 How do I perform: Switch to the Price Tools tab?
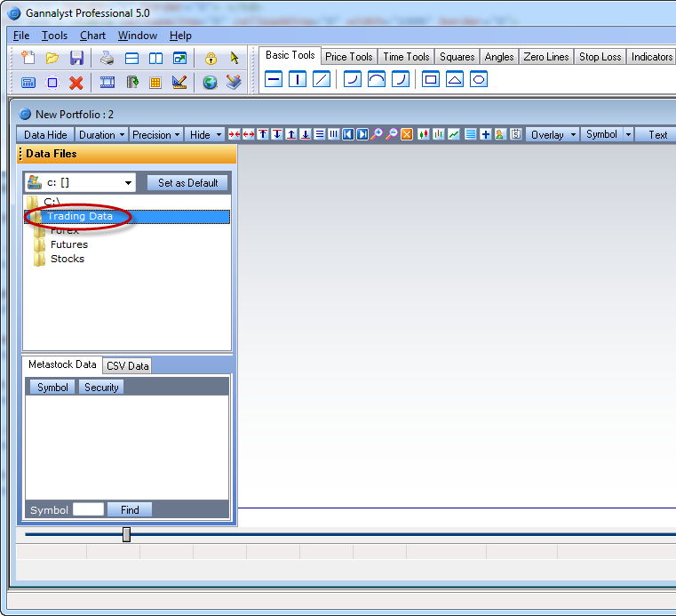coord(349,57)
